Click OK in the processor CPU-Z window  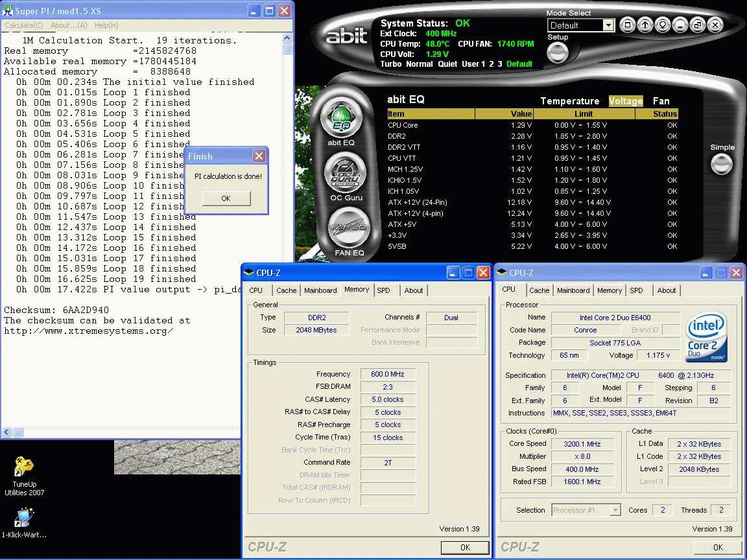(x=717, y=548)
